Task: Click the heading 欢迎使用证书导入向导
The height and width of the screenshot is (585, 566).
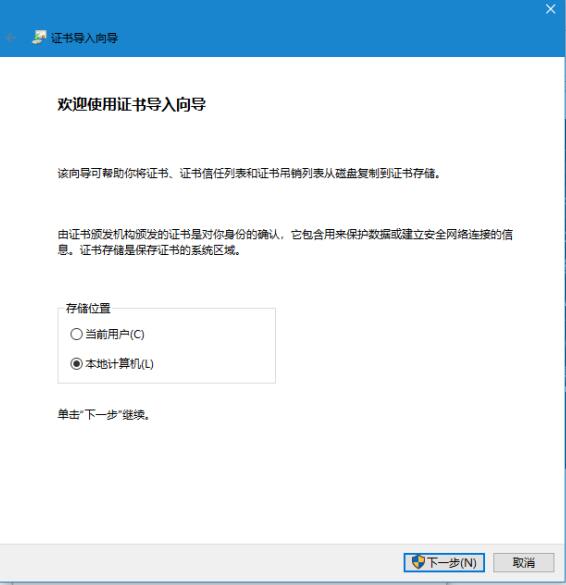Action: (132, 104)
